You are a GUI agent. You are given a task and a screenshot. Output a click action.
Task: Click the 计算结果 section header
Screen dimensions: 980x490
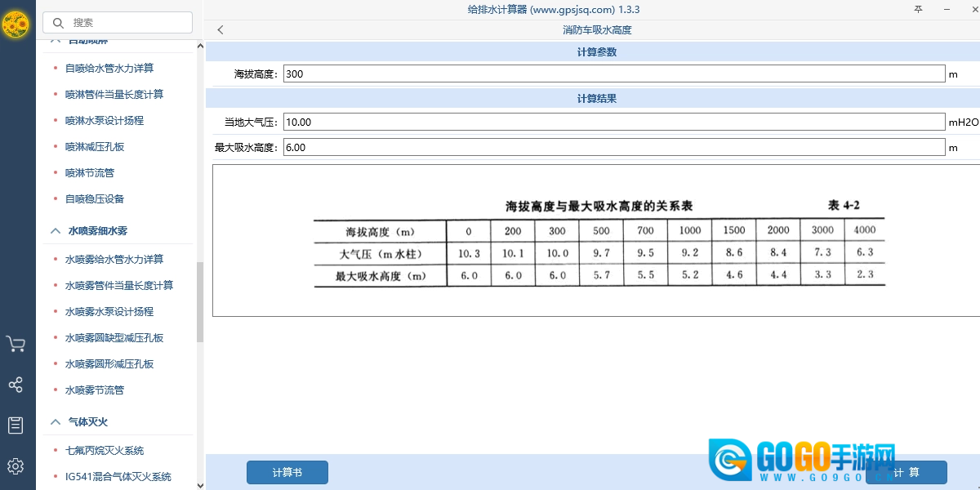pos(597,99)
